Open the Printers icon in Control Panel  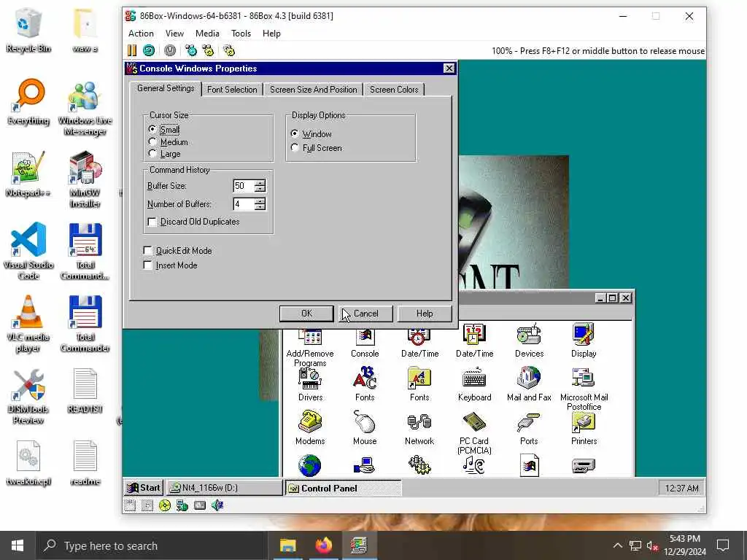click(x=584, y=428)
